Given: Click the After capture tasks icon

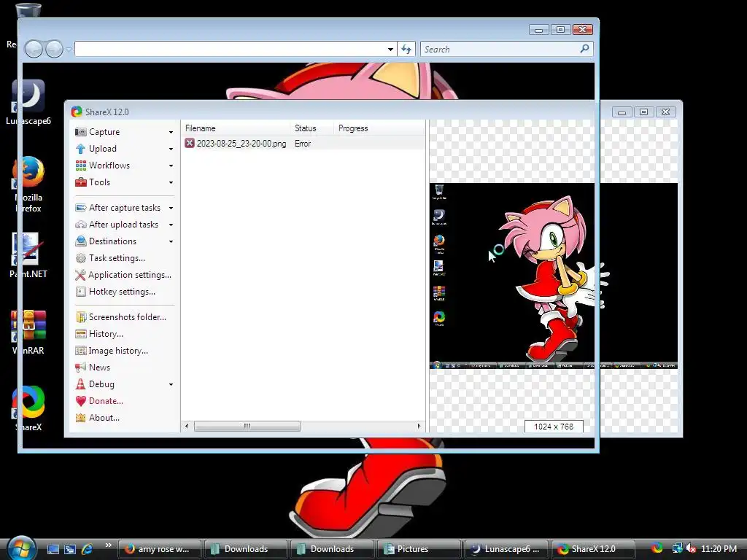Looking at the screenshot, I should (80, 208).
